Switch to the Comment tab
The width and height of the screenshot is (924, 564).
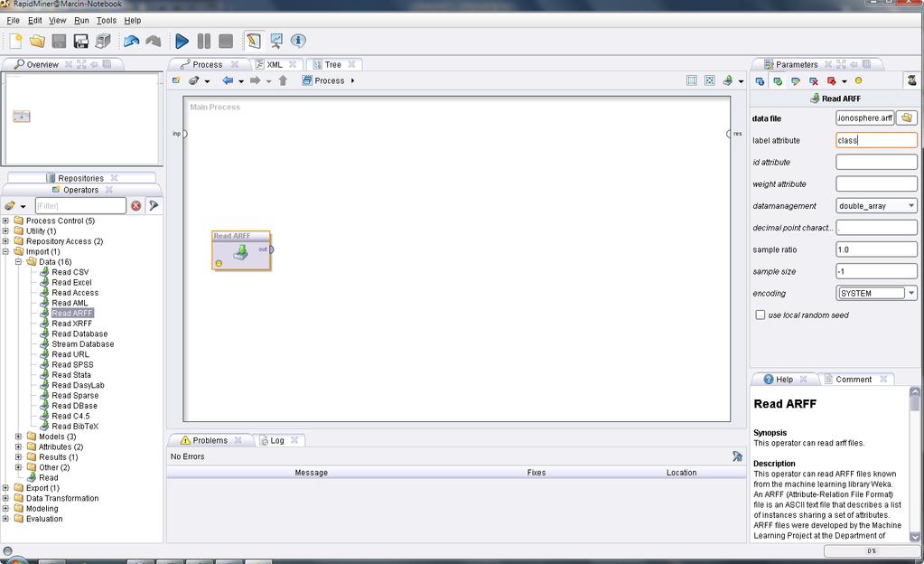pos(854,380)
